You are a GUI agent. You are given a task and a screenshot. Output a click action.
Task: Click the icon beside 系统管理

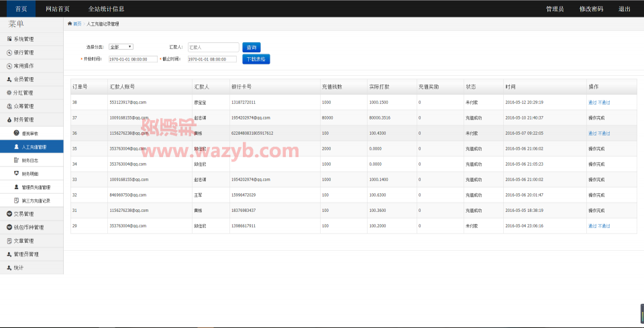pos(9,39)
